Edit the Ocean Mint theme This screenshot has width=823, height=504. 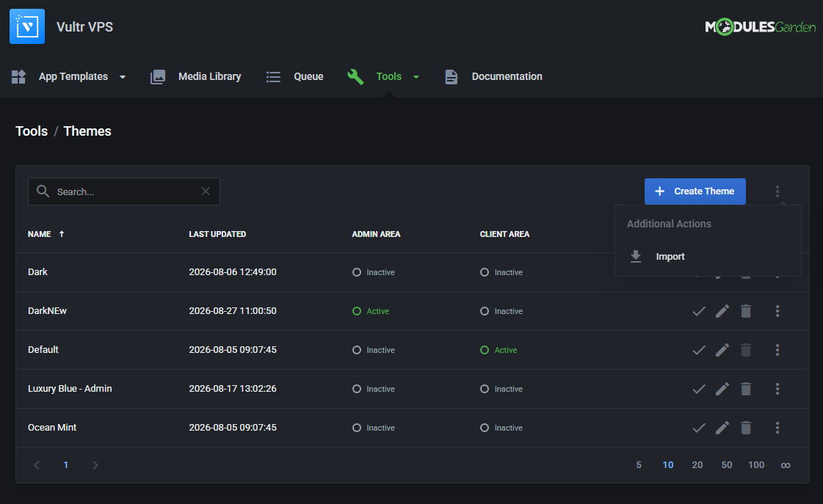(x=722, y=428)
